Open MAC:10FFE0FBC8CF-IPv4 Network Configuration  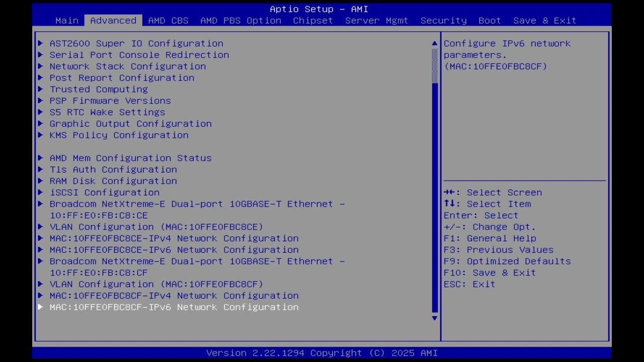pyautogui.click(x=174, y=296)
